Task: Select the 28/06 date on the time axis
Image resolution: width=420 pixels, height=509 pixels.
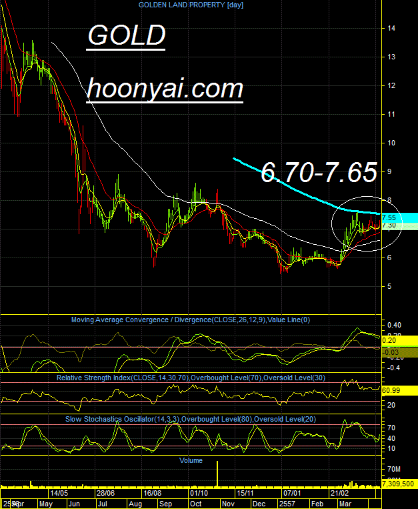Action: pos(105,494)
